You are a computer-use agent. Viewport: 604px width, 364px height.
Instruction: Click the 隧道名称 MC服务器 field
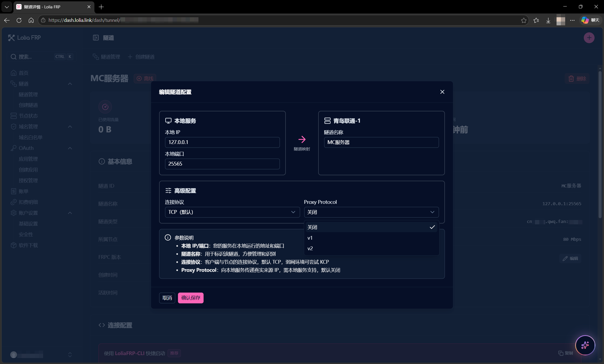point(381,142)
